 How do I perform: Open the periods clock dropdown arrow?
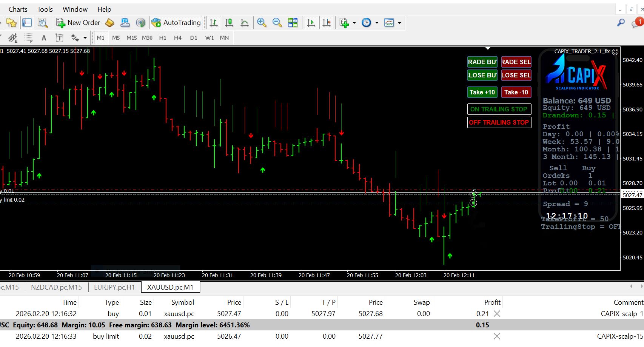pos(377,23)
